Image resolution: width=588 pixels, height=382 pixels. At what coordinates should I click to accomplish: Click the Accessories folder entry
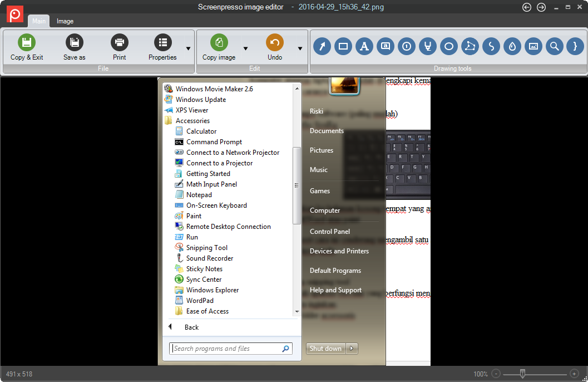tap(192, 121)
